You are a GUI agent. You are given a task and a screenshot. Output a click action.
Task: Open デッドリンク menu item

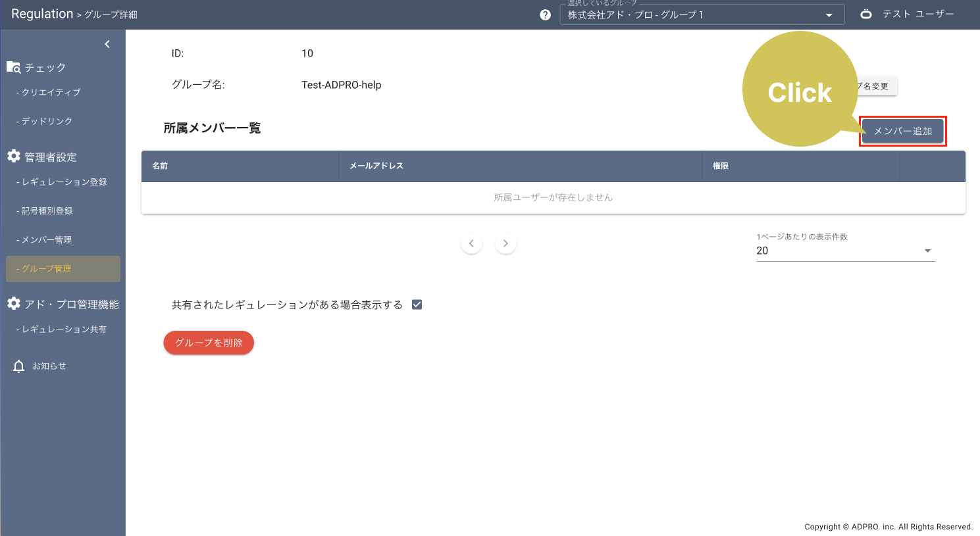point(47,122)
